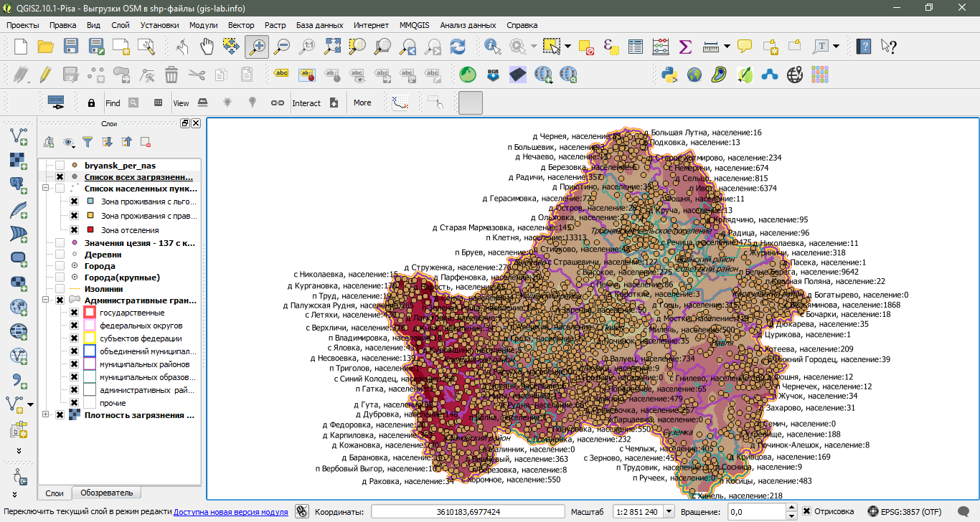980x522 pixels.
Task: Click the Доступна новая версия модуля link
Action: pos(230,511)
